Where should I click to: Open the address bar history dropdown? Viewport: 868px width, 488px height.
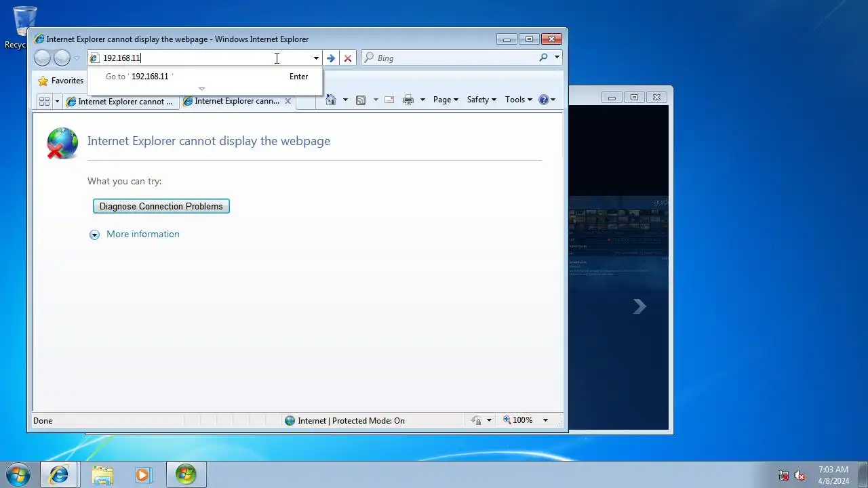point(316,58)
